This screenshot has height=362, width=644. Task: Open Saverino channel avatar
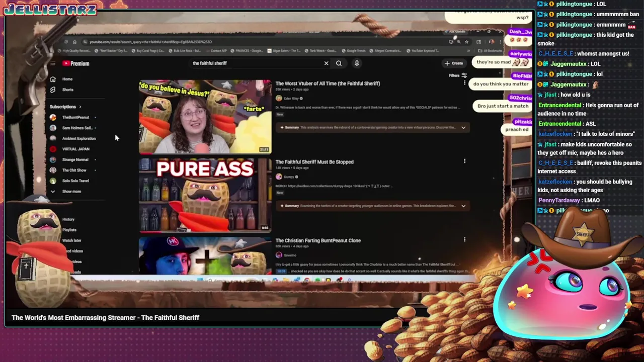coord(278,255)
